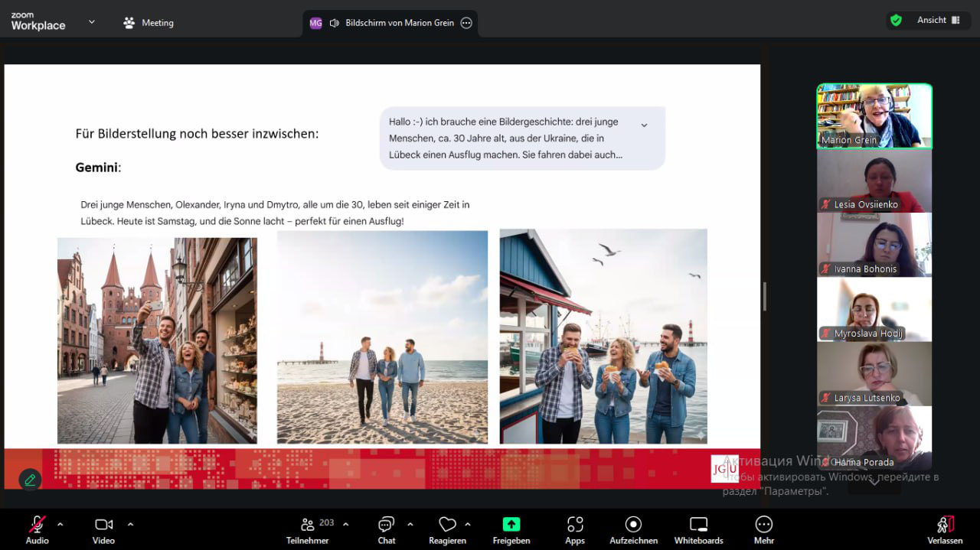The height and width of the screenshot is (550, 980).
Task: Change layout with the Ansicht button
Action: [x=939, y=21]
